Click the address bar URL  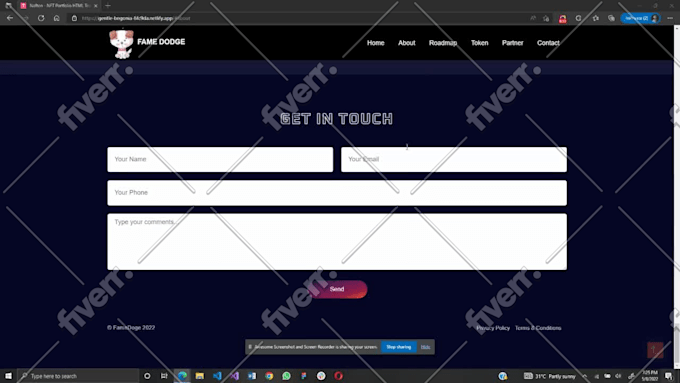136,18
